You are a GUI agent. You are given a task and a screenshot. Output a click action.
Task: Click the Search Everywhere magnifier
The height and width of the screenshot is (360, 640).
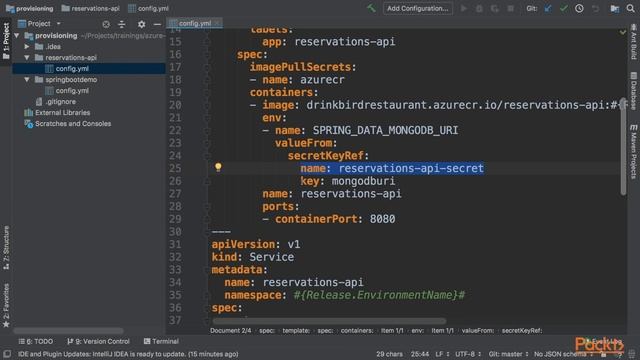tap(631, 8)
